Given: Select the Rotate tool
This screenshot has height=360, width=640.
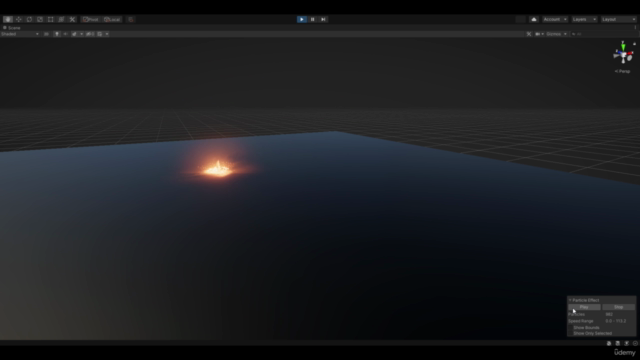Looking at the screenshot, I should pyautogui.click(x=29, y=19).
